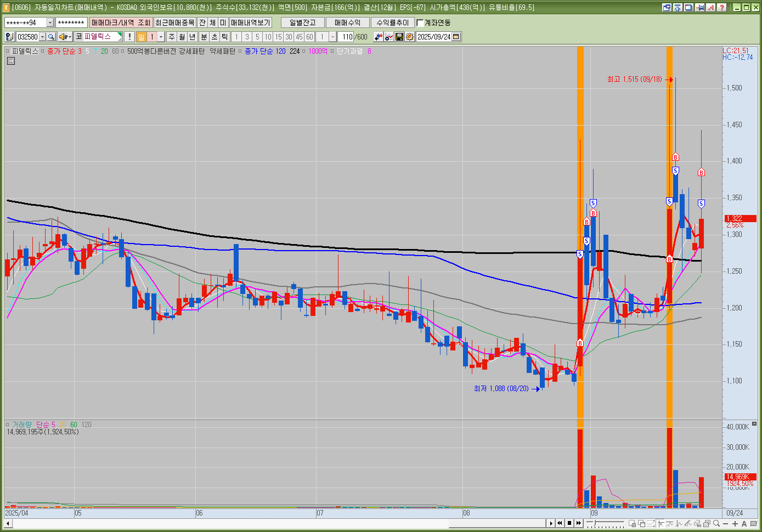
Task: Click the plus zoom-in icon in the bottom toolbar
Action: (x=735, y=523)
